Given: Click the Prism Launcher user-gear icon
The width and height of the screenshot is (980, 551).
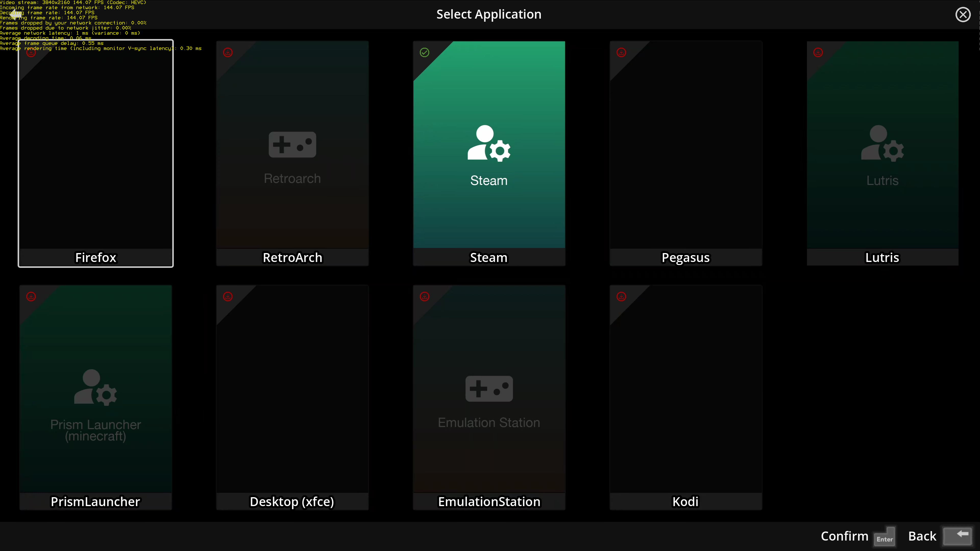Looking at the screenshot, I should (95, 387).
